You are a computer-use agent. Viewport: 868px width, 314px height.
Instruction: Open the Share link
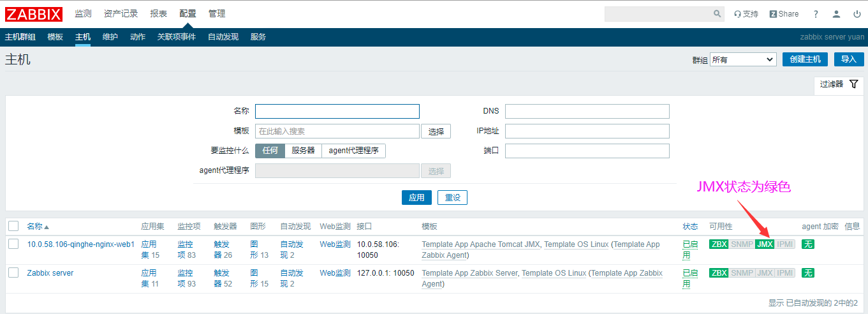784,14
